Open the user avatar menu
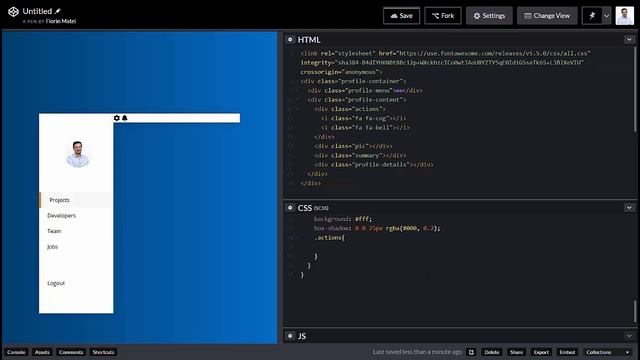 625,16
